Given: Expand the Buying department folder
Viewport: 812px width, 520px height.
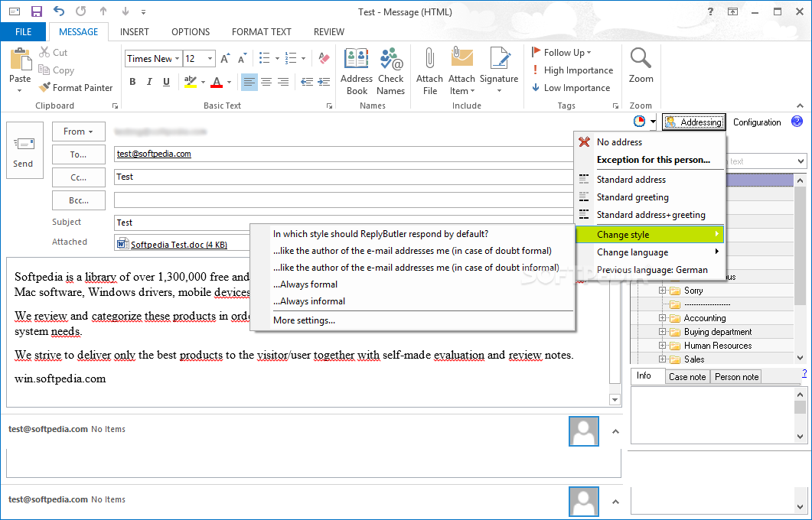Looking at the screenshot, I should pyautogui.click(x=662, y=332).
